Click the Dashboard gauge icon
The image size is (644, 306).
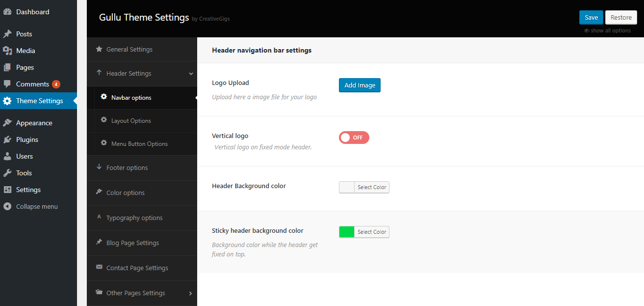(x=7, y=12)
